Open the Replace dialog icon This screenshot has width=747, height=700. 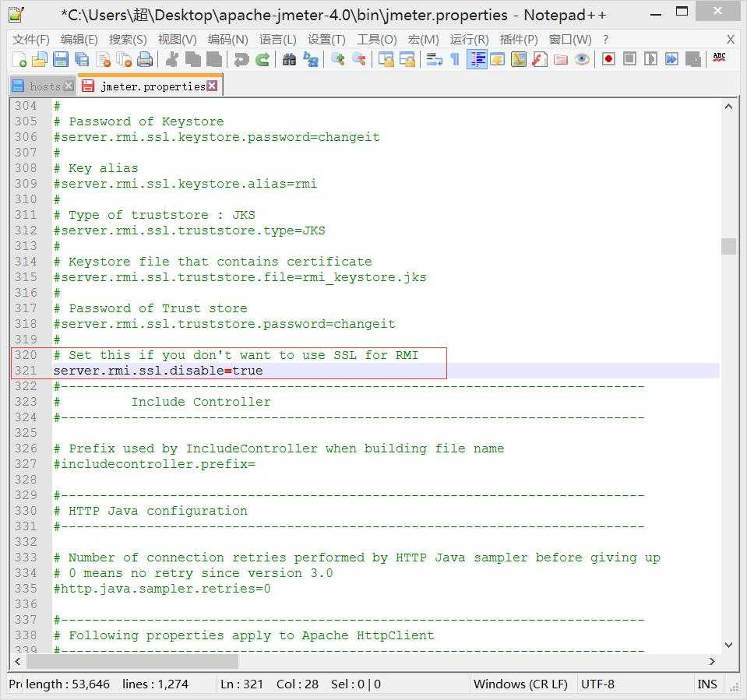311,59
